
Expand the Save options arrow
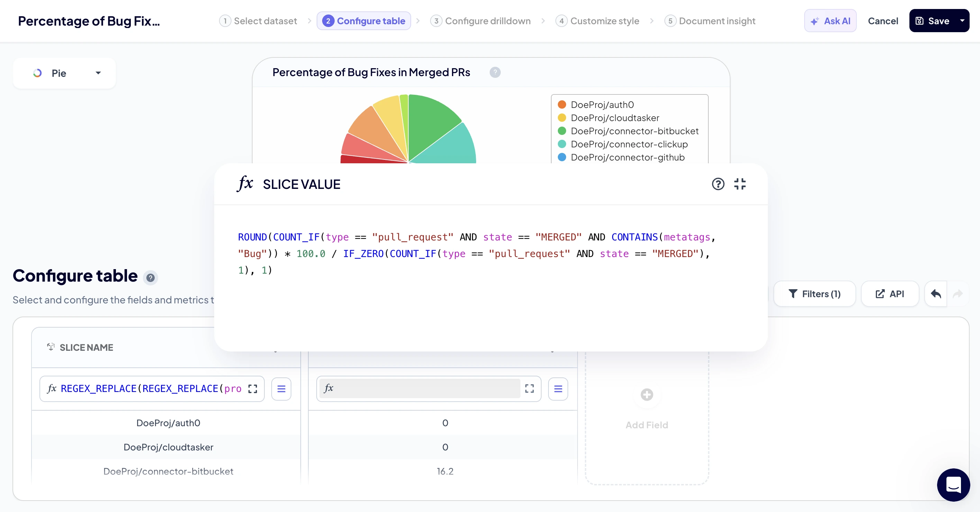(x=962, y=21)
